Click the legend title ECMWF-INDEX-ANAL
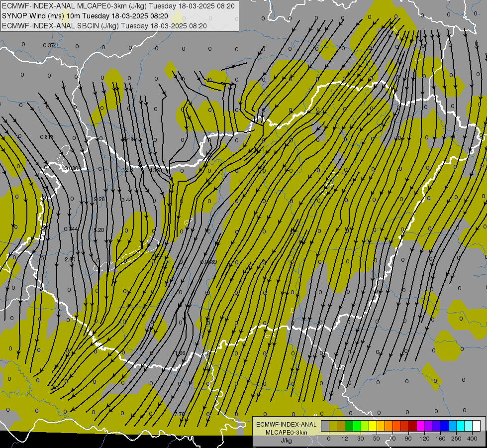The height and width of the screenshot is (448, 487). [287, 425]
